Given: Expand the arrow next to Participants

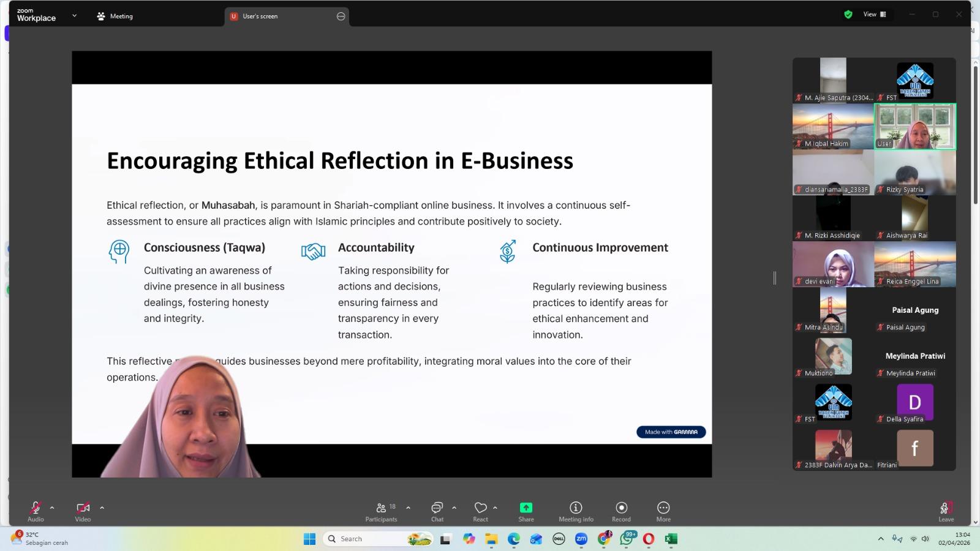Looking at the screenshot, I should pos(408,508).
